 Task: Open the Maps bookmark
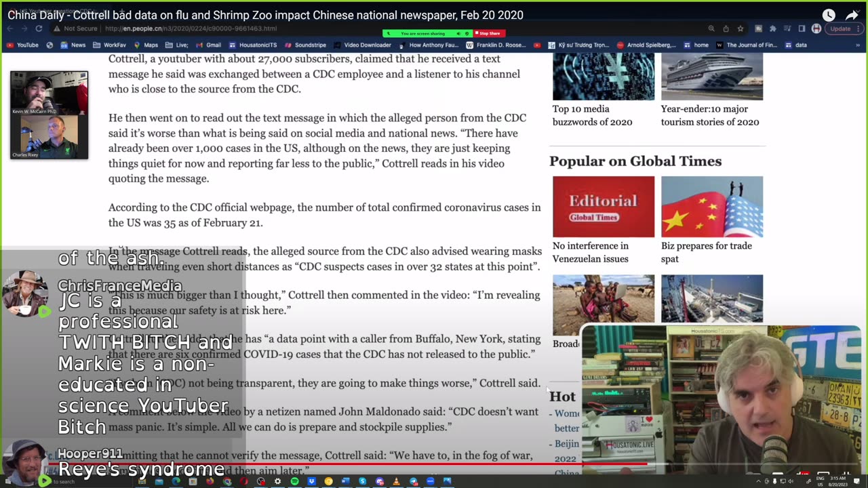pyautogui.click(x=146, y=45)
